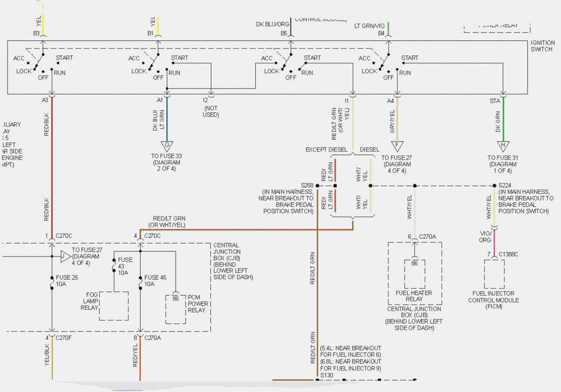Click the splice label S130
Image resolution: width=561 pixels, height=392 pixels.
click(327, 375)
